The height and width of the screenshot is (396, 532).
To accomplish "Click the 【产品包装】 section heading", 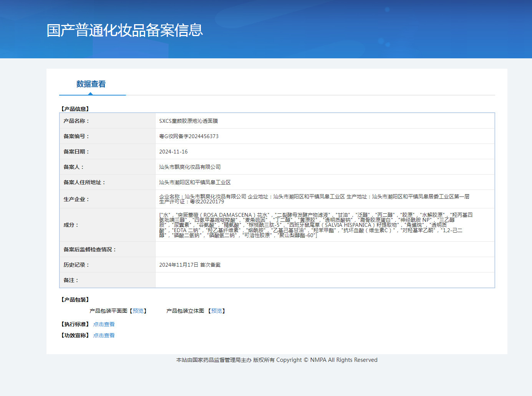I will (x=75, y=300).
